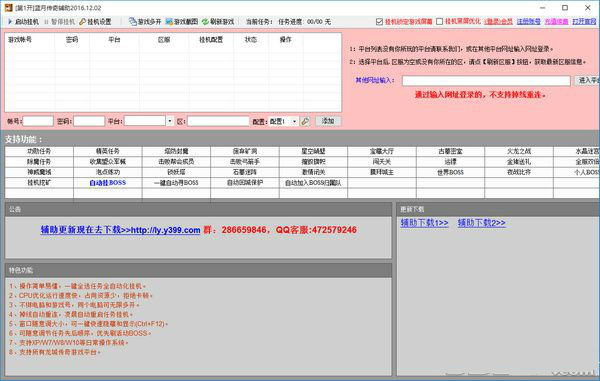600x381 pixels.
Task: Click the 添加 add button
Action: [x=328, y=121]
